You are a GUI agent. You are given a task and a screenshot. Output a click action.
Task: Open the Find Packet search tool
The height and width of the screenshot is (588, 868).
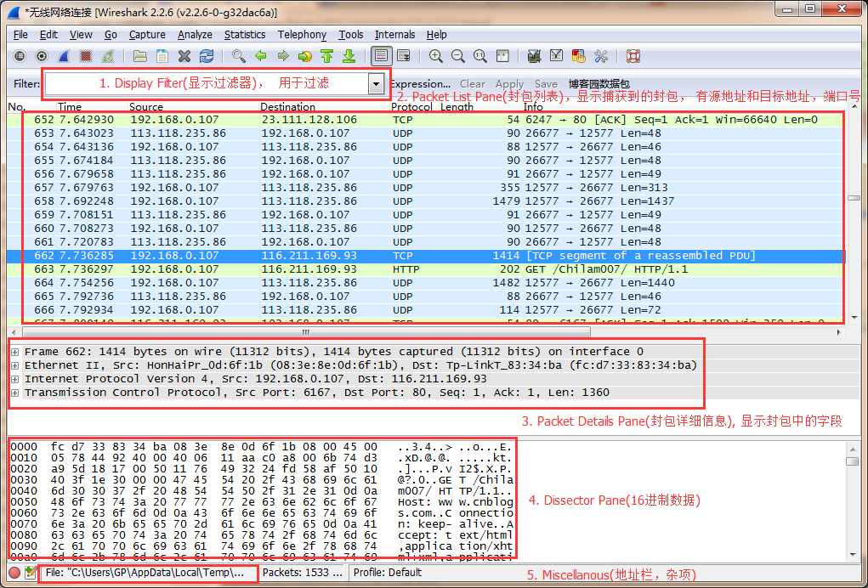[x=238, y=56]
